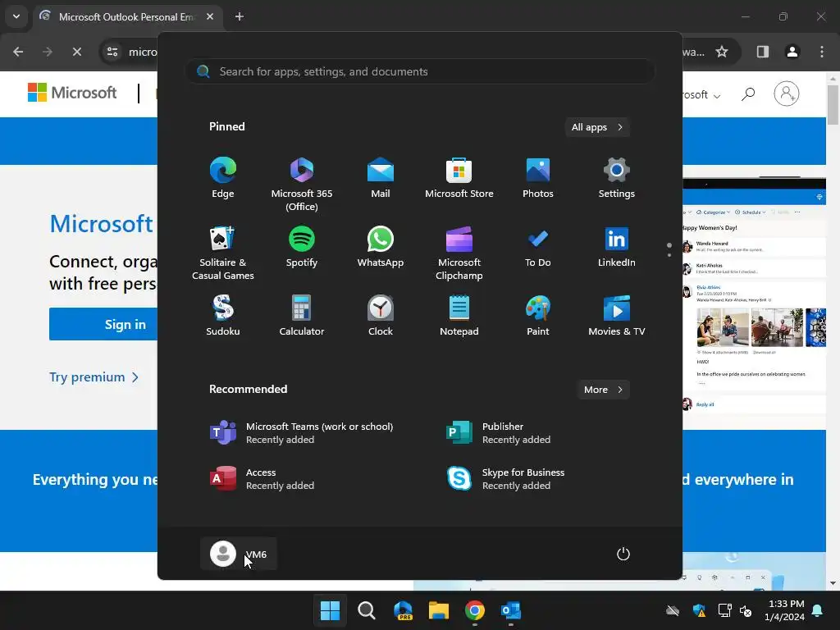Viewport: 840px width, 630px height.
Task: Switch to Chrome on the taskbar
Action: coord(475,610)
